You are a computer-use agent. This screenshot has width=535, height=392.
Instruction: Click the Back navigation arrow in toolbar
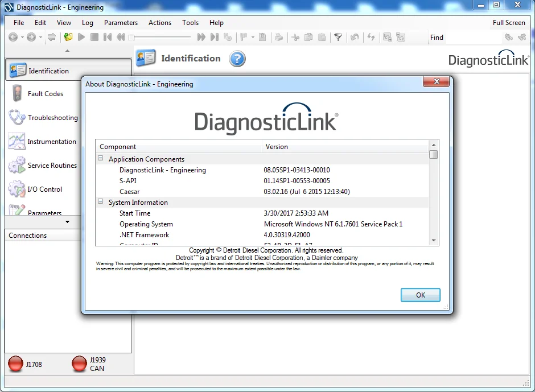[13, 37]
